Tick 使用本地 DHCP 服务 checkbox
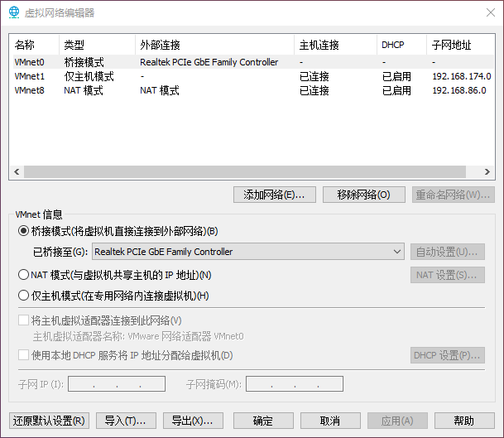Viewport: 504px width, 438px height. point(23,355)
